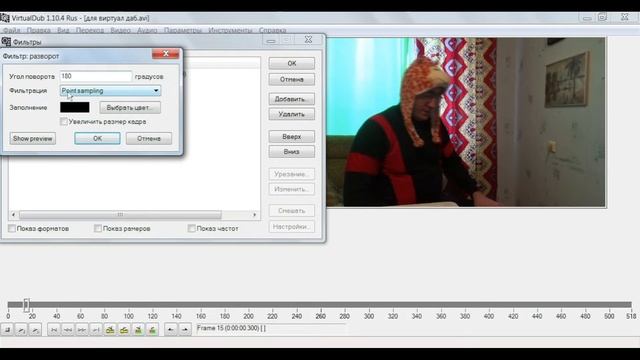Confirm the rotate filter dialog with OK
Viewport: 640px width, 360px height.
click(x=97, y=138)
